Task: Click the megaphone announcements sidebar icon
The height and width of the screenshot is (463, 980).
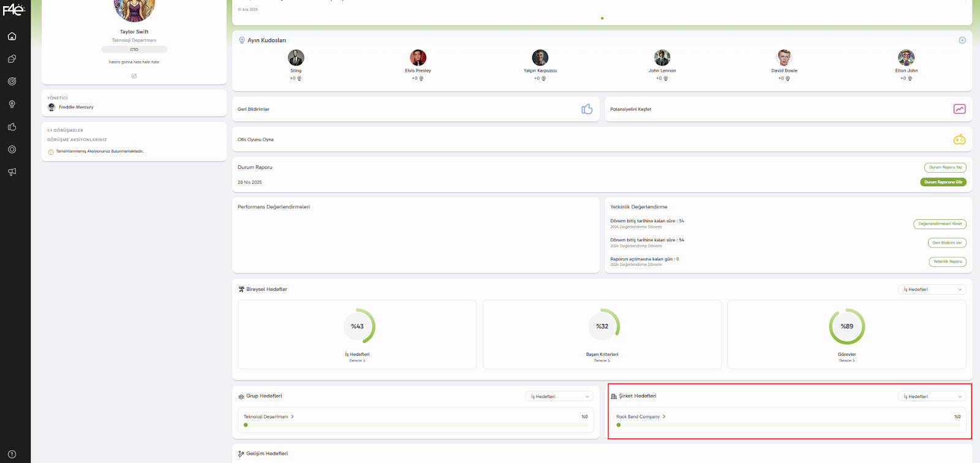Action: (12, 172)
